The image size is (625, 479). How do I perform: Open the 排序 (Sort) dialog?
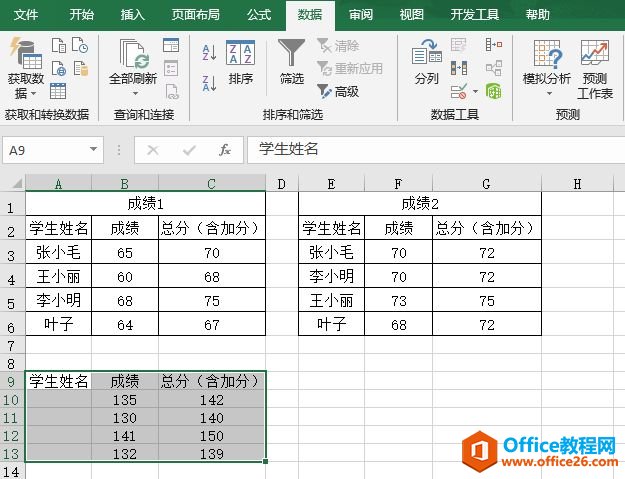(x=240, y=62)
